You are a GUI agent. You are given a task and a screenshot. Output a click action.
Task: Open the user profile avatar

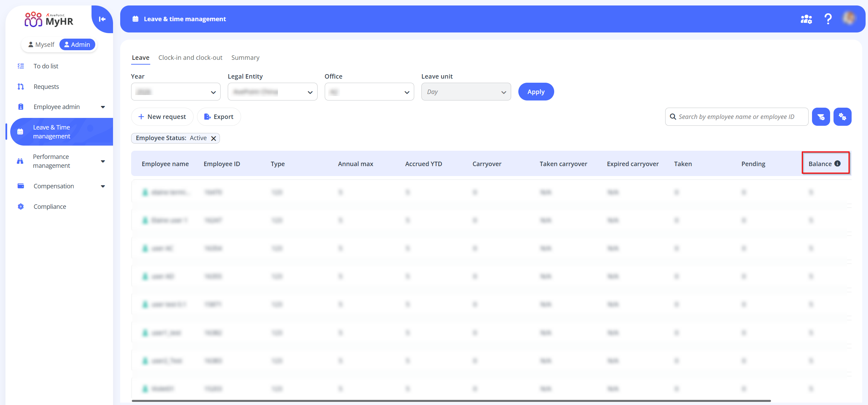coord(849,18)
